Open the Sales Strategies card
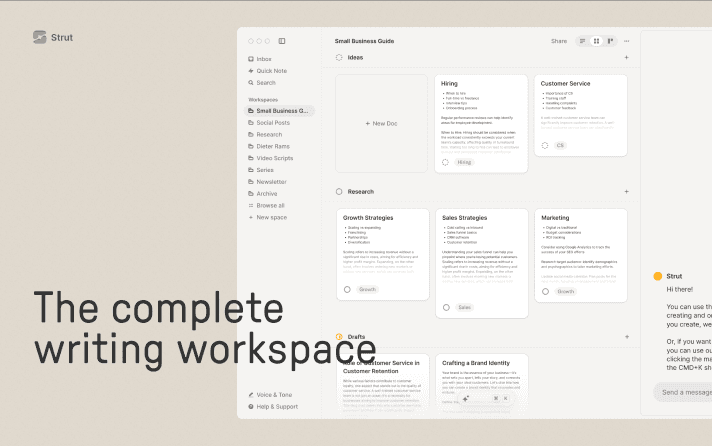 (x=482, y=263)
